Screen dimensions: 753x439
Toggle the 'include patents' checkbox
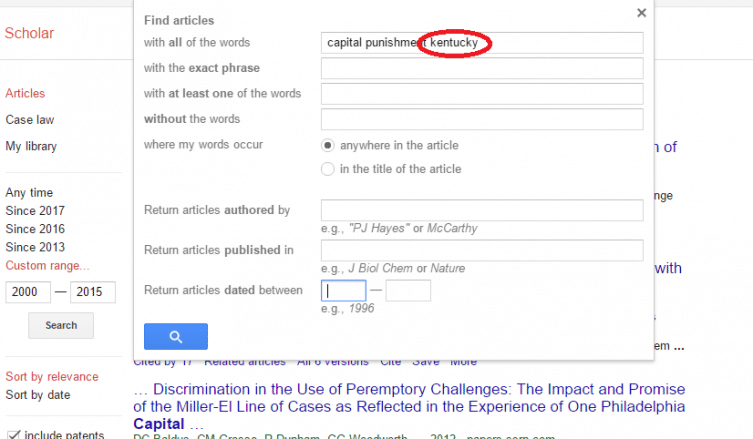click(13, 435)
